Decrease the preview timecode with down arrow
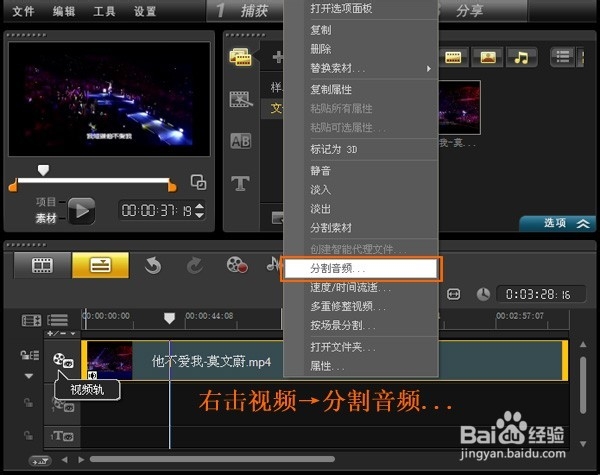The height and width of the screenshot is (475, 600). click(x=199, y=215)
